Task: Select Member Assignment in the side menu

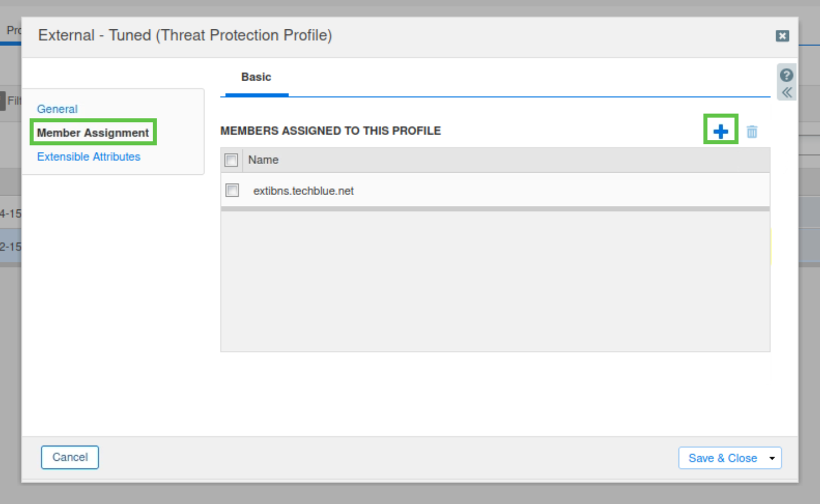Action: [x=93, y=133]
